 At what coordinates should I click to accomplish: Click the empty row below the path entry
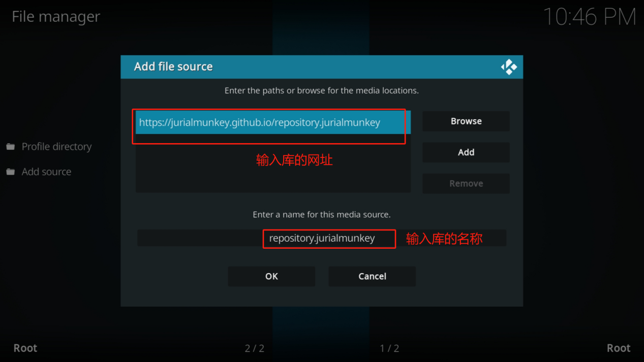pyautogui.click(x=273, y=146)
